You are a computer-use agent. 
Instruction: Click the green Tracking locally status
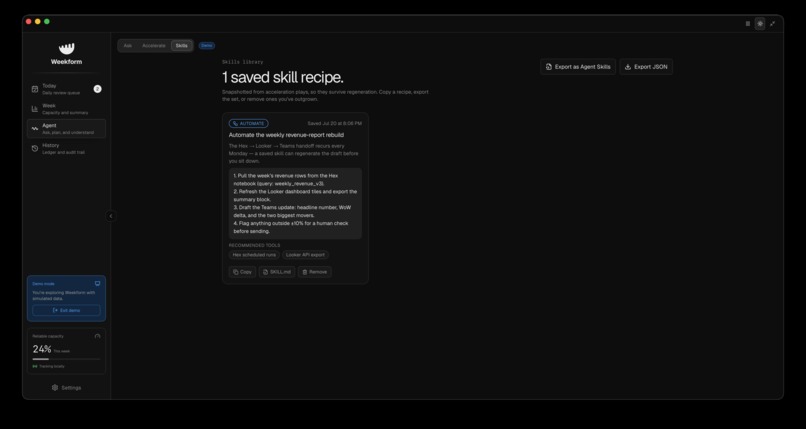[x=48, y=366]
